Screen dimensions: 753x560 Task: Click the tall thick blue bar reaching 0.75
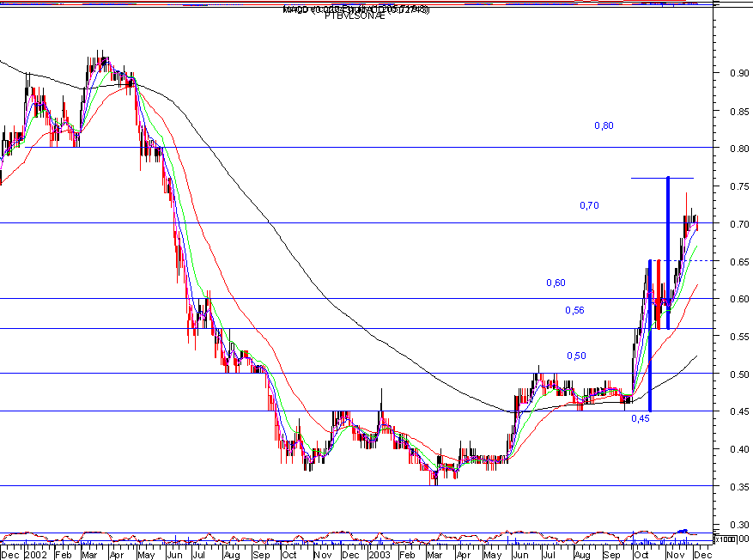click(x=668, y=253)
